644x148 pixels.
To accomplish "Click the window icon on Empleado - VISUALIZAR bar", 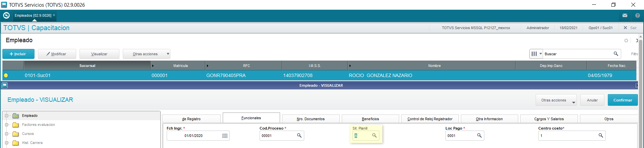I will (5, 85).
